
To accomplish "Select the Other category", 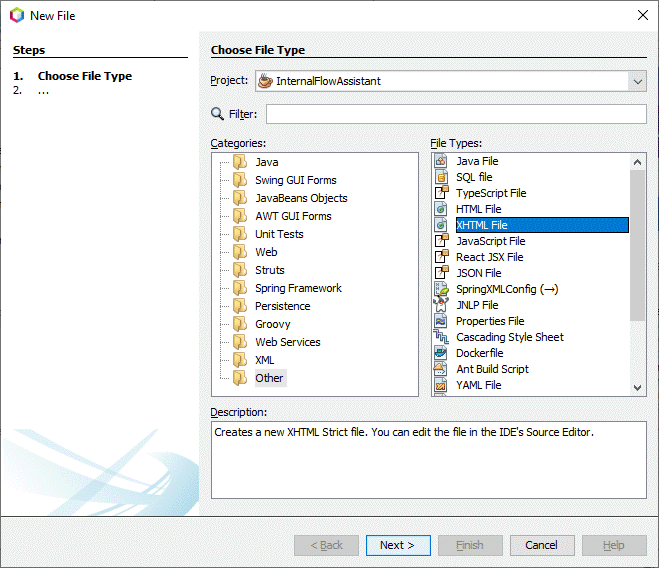I will coord(269,378).
